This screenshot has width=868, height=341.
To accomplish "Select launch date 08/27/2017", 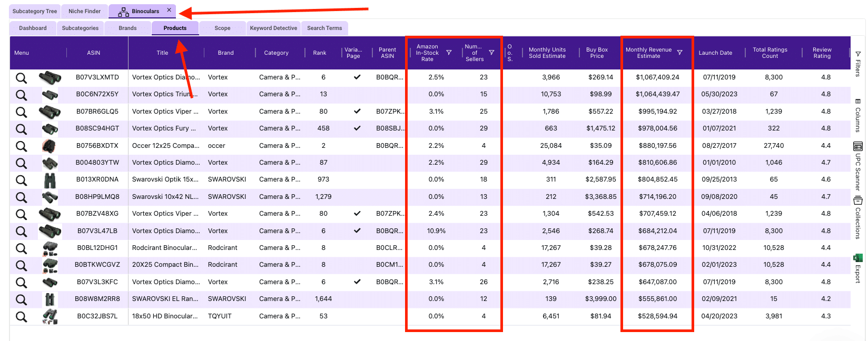I will pyautogui.click(x=718, y=146).
